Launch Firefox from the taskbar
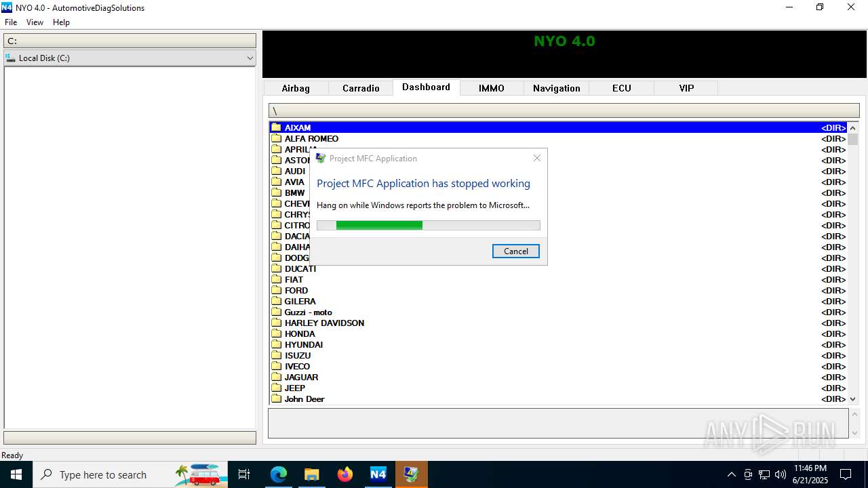Viewport: 868px width, 488px height. pyautogui.click(x=345, y=474)
